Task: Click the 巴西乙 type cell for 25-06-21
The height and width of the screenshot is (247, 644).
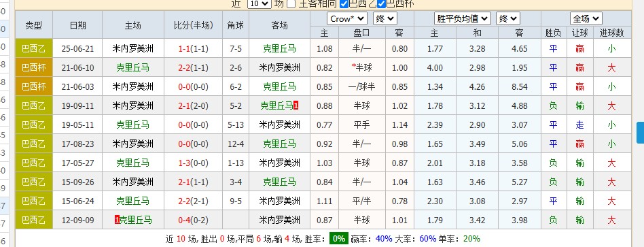Action: (x=34, y=48)
